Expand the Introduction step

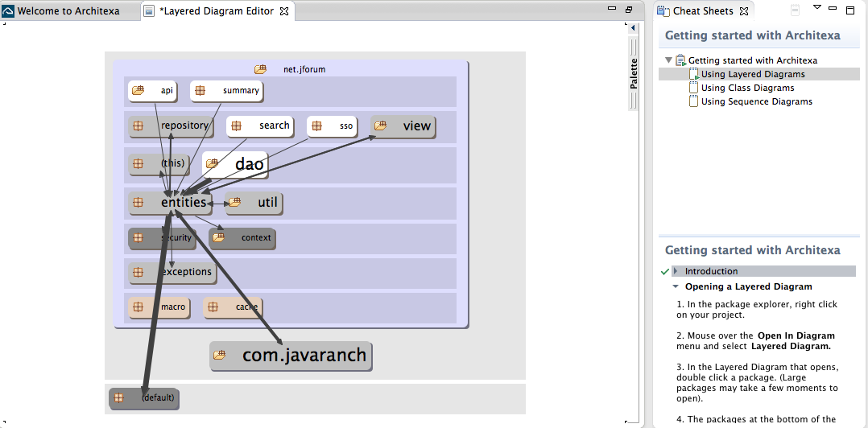point(676,271)
